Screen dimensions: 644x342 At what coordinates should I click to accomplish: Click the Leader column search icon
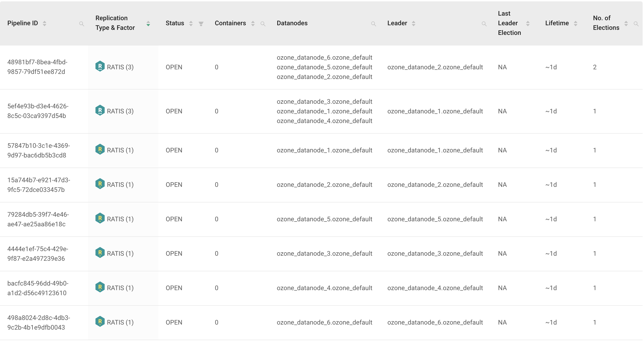(x=484, y=24)
